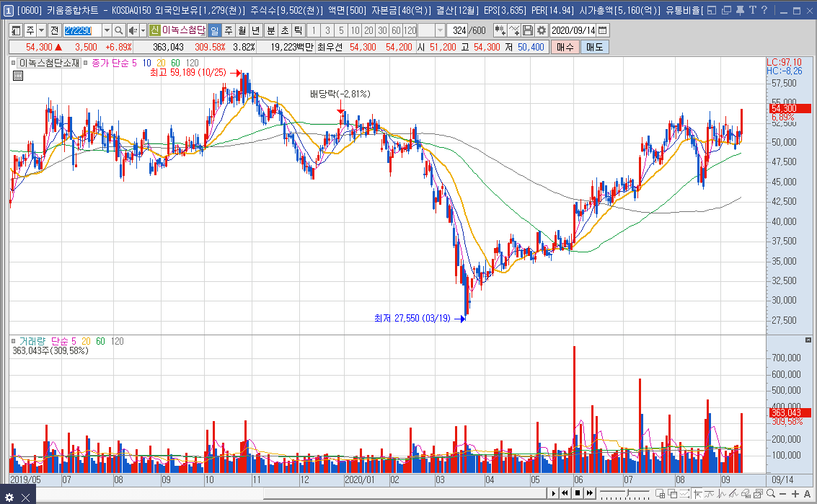Click the crosshair cursor tool icon
This screenshot has height=504, width=817.
point(698,494)
